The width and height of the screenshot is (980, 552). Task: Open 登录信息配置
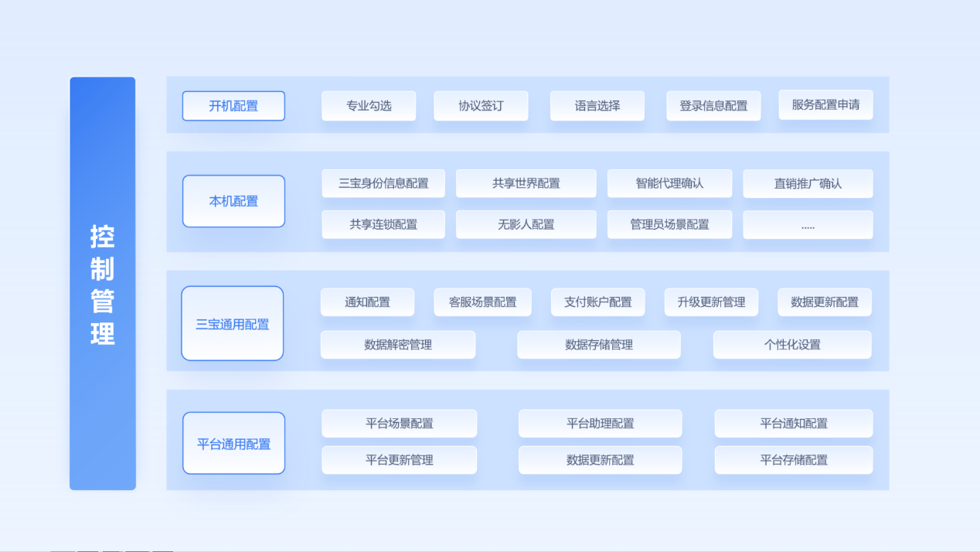[713, 106]
